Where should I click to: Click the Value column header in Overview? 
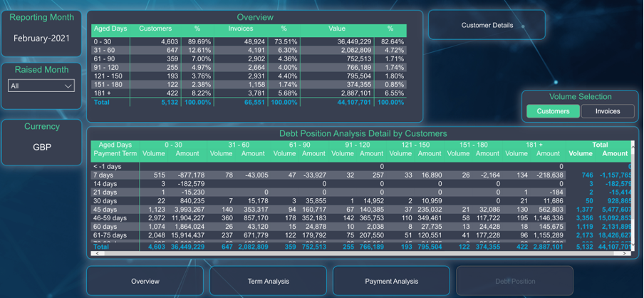click(337, 29)
